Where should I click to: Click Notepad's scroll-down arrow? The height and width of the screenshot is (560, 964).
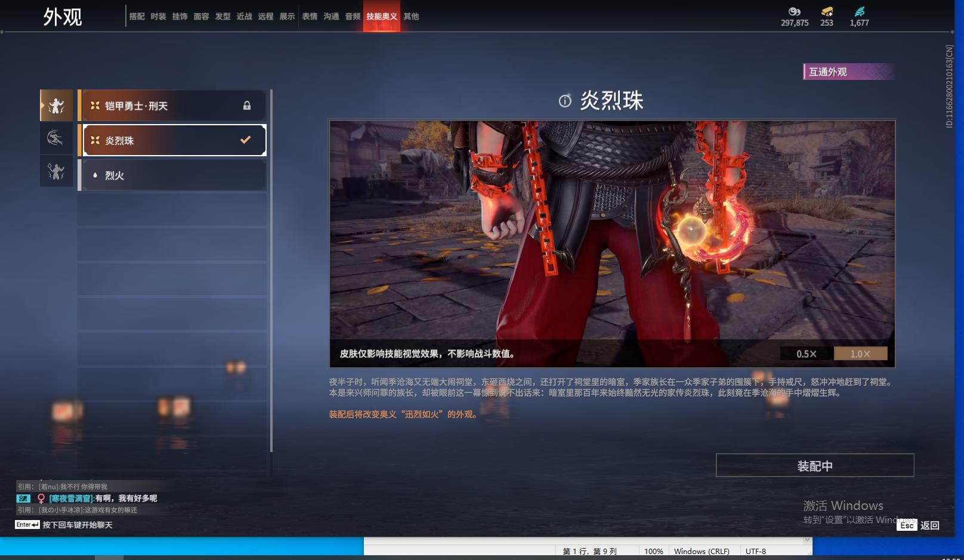807,540
